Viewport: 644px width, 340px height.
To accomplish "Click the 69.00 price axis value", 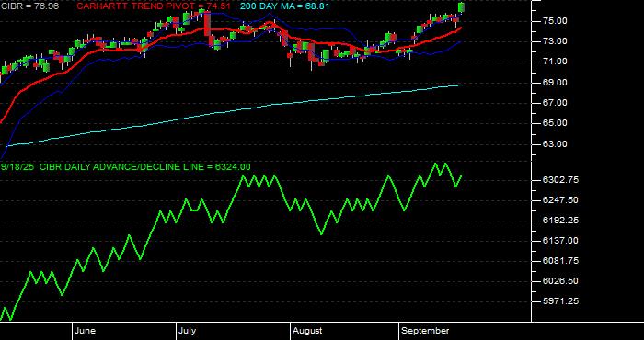I will pos(555,83).
